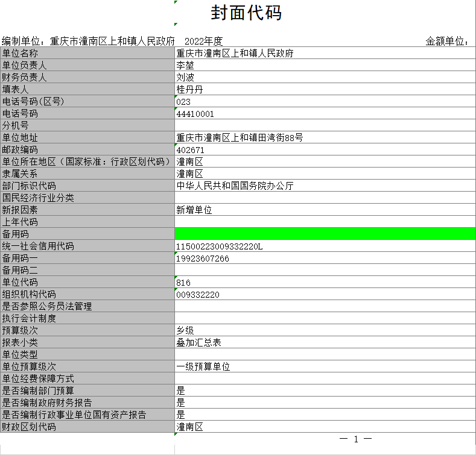Select the 2022年度 year label
476x455 pixels.
(x=204, y=41)
